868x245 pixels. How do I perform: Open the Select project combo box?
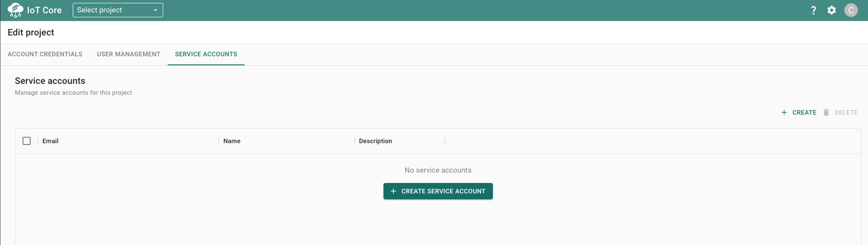(x=112, y=10)
